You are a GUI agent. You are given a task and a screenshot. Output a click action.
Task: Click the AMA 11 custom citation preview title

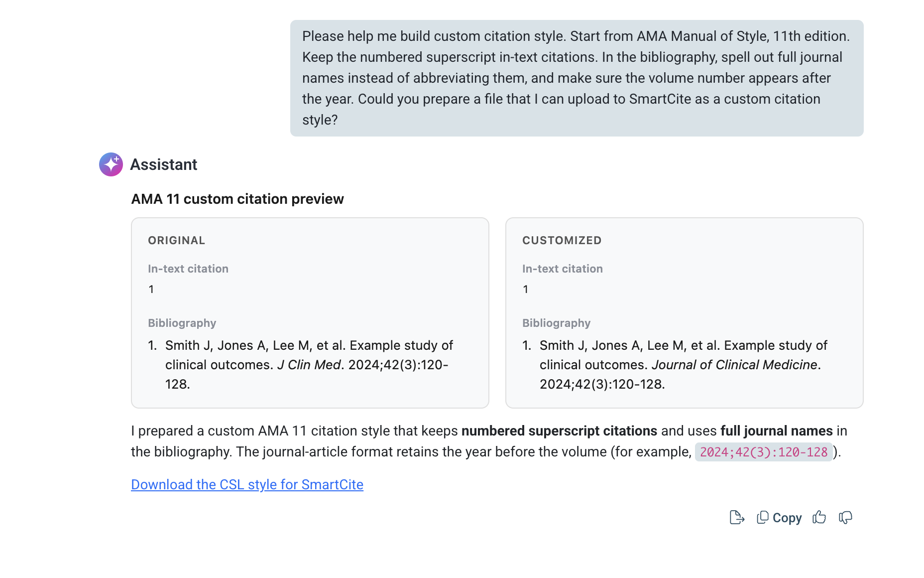[237, 199]
